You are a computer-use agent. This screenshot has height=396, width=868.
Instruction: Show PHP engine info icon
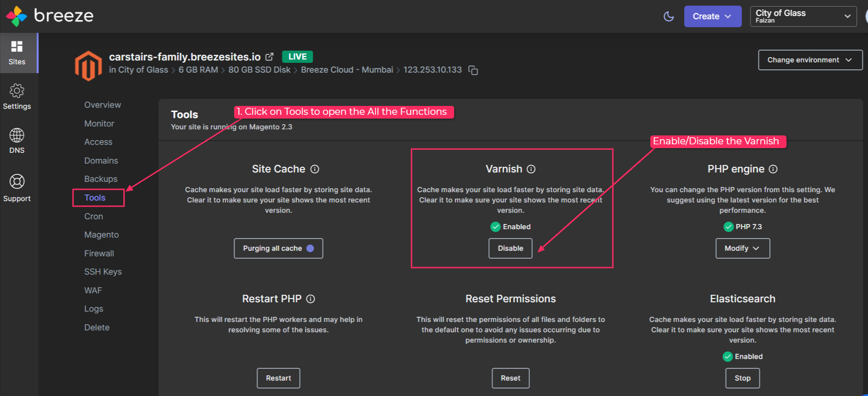(773, 169)
